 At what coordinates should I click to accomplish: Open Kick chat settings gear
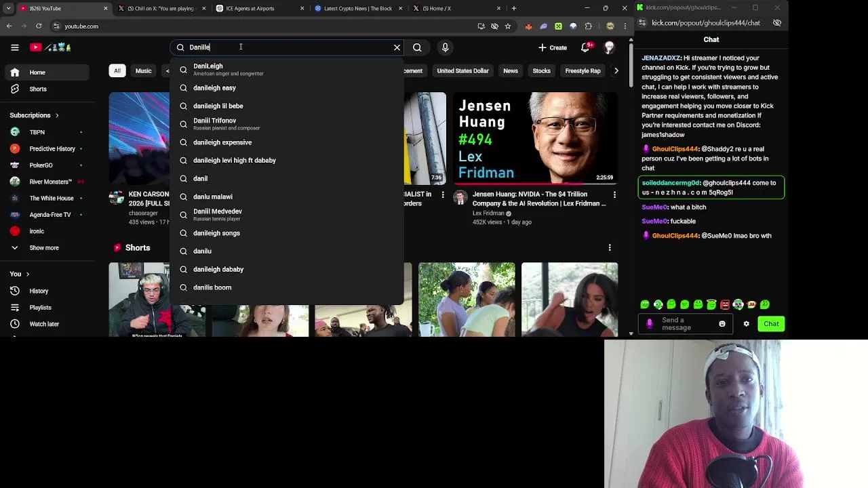(x=746, y=324)
